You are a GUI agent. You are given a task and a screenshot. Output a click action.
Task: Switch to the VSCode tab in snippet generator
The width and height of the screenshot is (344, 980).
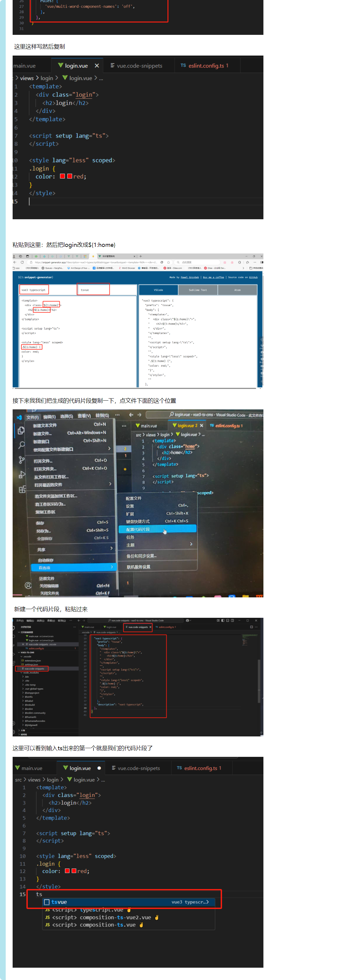158,290
